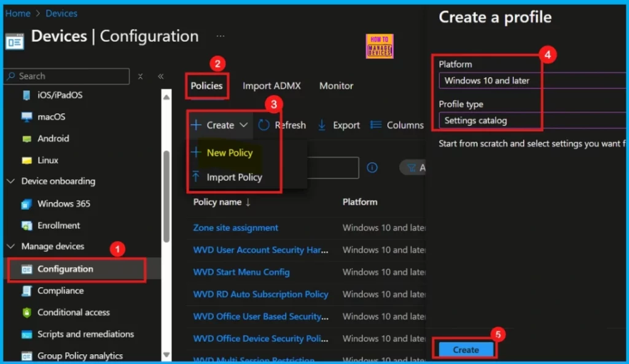Image resolution: width=629 pixels, height=364 pixels.
Task: Open the Create dropdown chevron
Action: tap(243, 125)
